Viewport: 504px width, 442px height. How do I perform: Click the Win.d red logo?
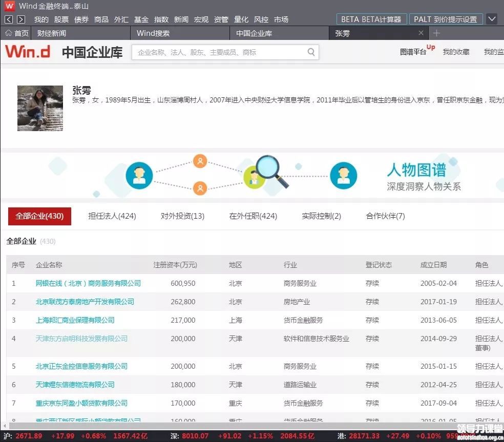pyautogui.click(x=28, y=51)
